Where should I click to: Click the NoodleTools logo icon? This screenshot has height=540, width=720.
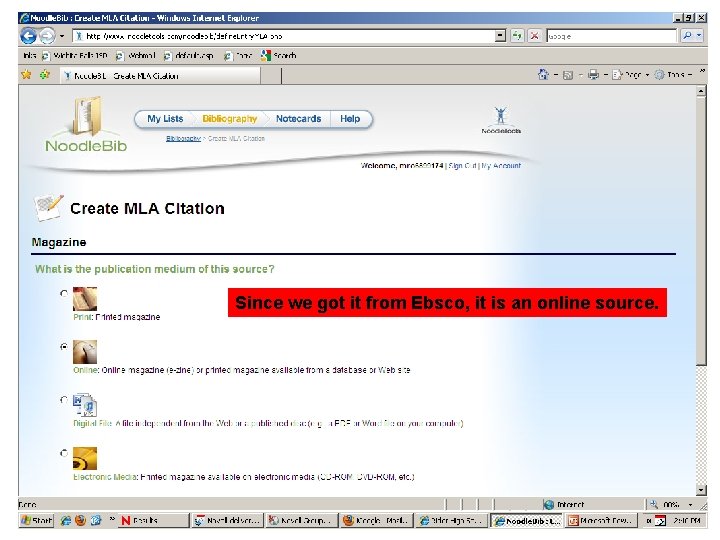pos(501,119)
